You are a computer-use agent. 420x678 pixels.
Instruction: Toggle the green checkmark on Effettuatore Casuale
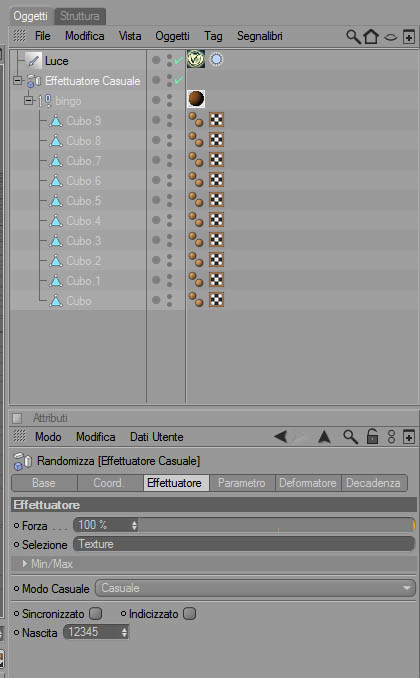(x=179, y=80)
